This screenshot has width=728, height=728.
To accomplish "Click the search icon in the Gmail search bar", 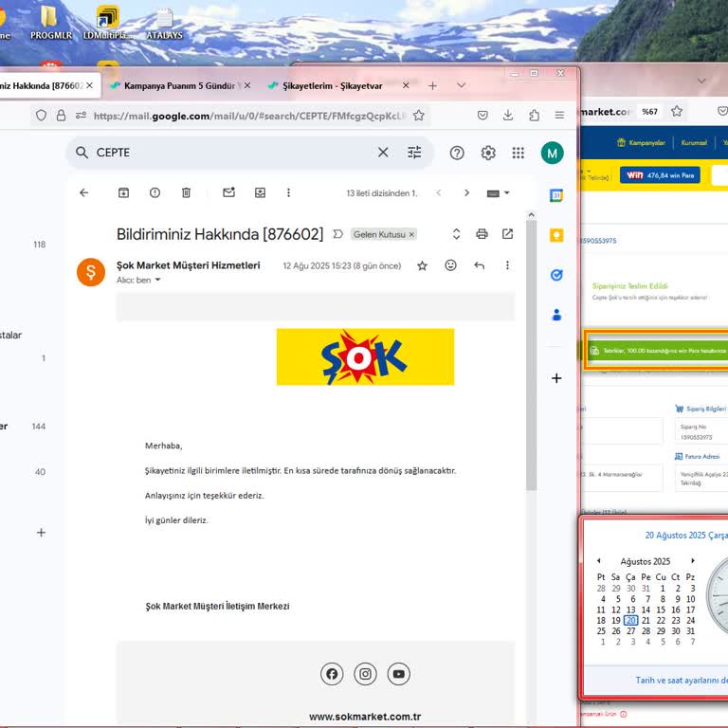I will pyautogui.click(x=82, y=153).
